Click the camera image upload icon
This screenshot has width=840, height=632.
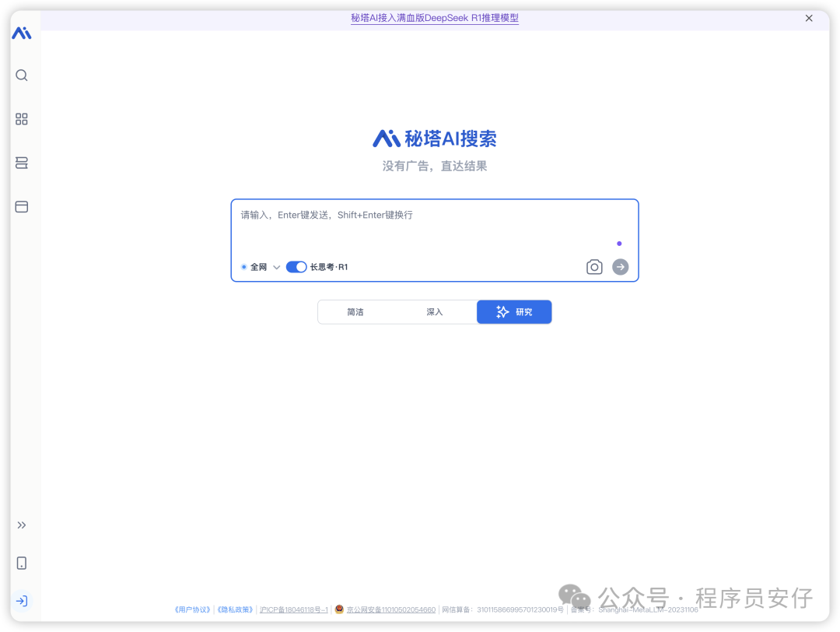click(594, 267)
